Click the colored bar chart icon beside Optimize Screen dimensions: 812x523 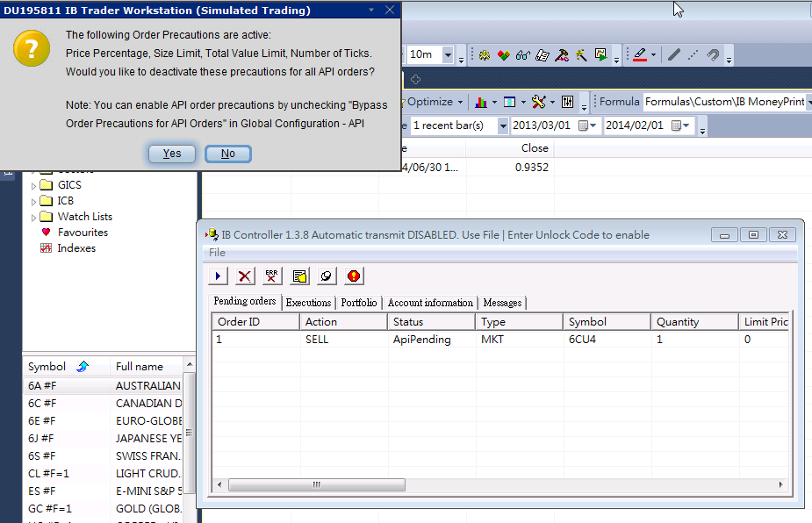481,102
